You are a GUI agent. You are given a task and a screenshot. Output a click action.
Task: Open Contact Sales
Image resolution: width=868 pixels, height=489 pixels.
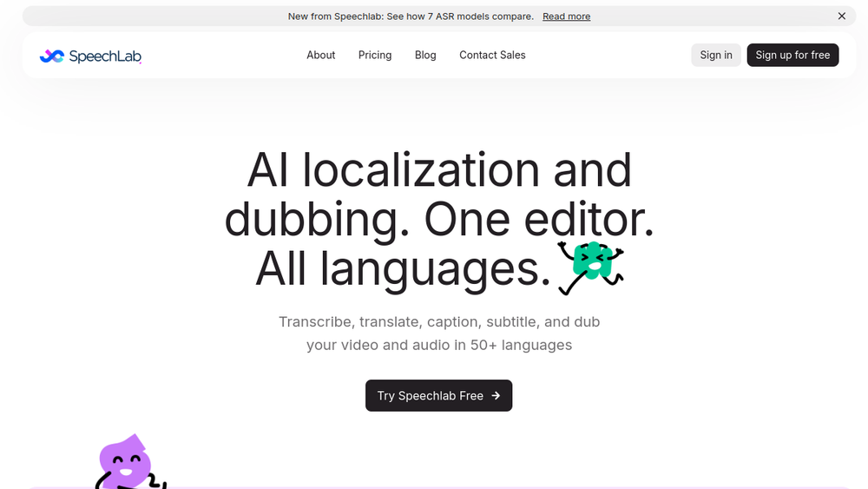point(492,55)
